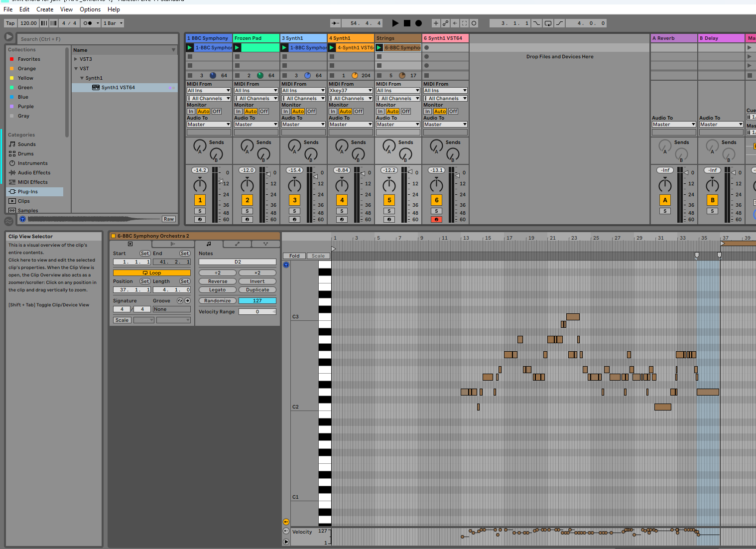Open track 1 MIDI From All Ins dropdown
This screenshot has width=756, height=549.
pos(209,91)
